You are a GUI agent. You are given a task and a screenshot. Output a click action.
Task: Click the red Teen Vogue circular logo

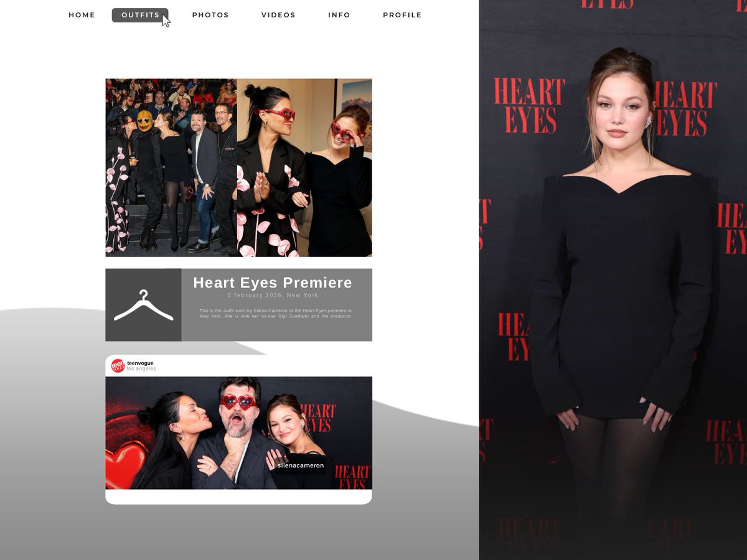click(x=118, y=365)
